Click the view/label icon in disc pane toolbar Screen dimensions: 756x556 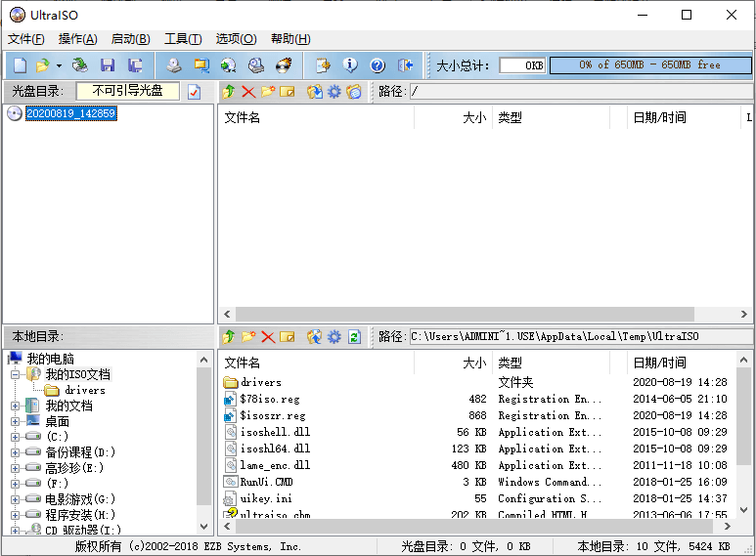354,92
